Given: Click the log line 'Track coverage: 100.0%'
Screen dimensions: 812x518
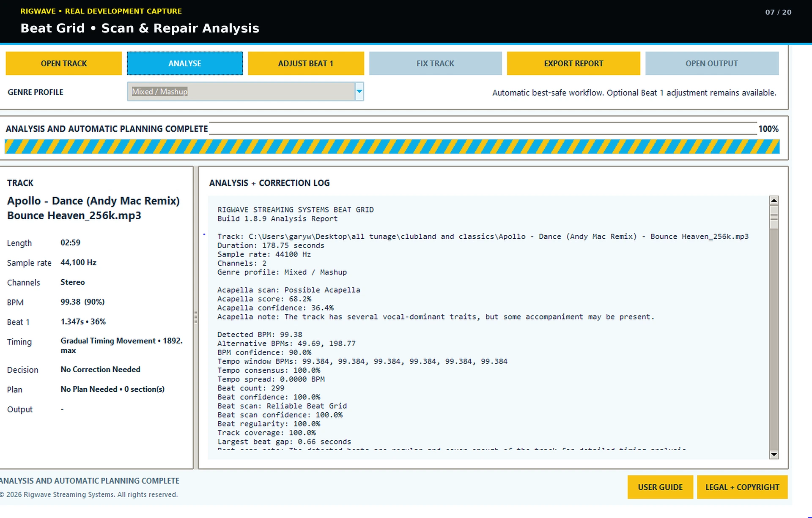Looking at the screenshot, I should pyautogui.click(x=266, y=433).
